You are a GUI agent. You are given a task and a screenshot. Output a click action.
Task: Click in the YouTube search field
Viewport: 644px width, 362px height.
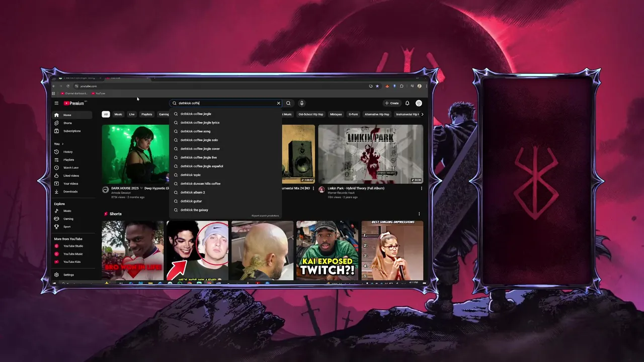pyautogui.click(x=225, y=103)
